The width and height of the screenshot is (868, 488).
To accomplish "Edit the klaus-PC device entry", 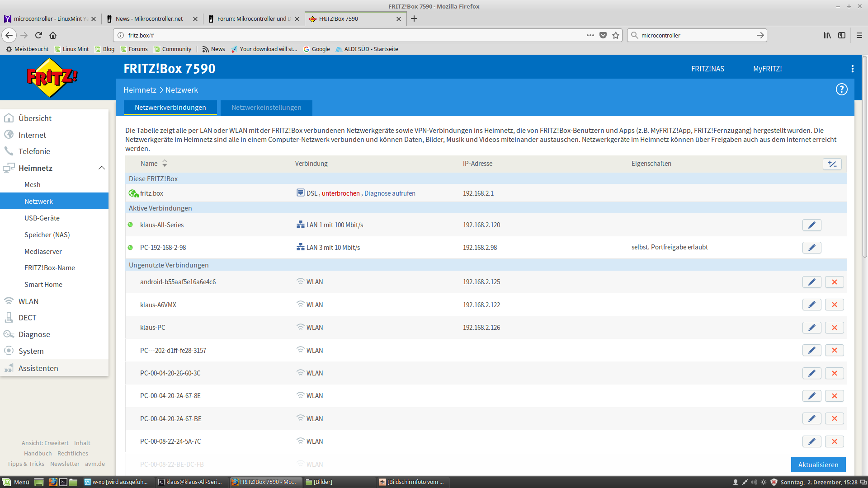I will (x=811, y=328).
